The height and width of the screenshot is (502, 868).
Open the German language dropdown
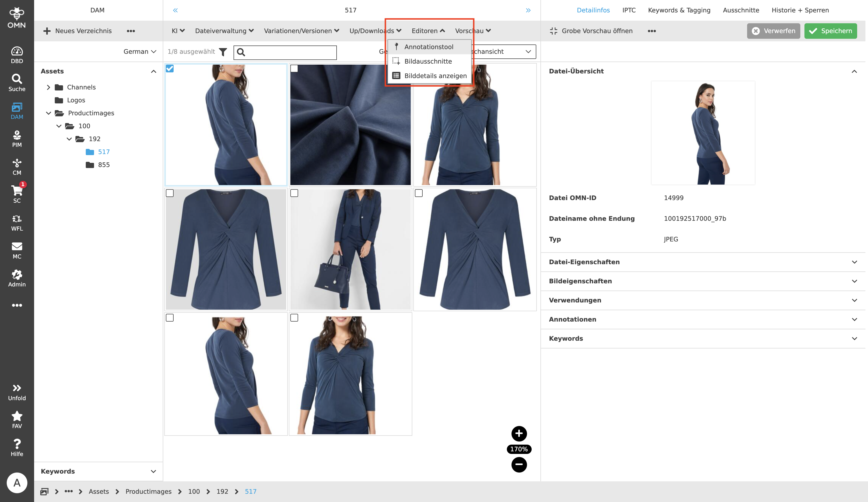point(139,51)
